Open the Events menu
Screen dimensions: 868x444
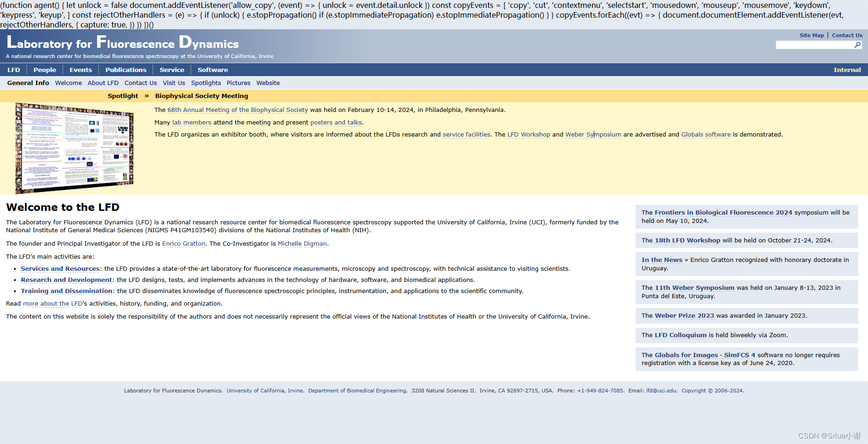tap(81, 70)
